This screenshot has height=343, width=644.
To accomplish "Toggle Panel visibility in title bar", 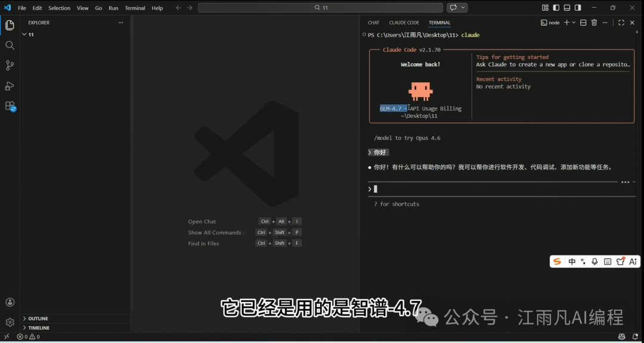I will point(567,7).
